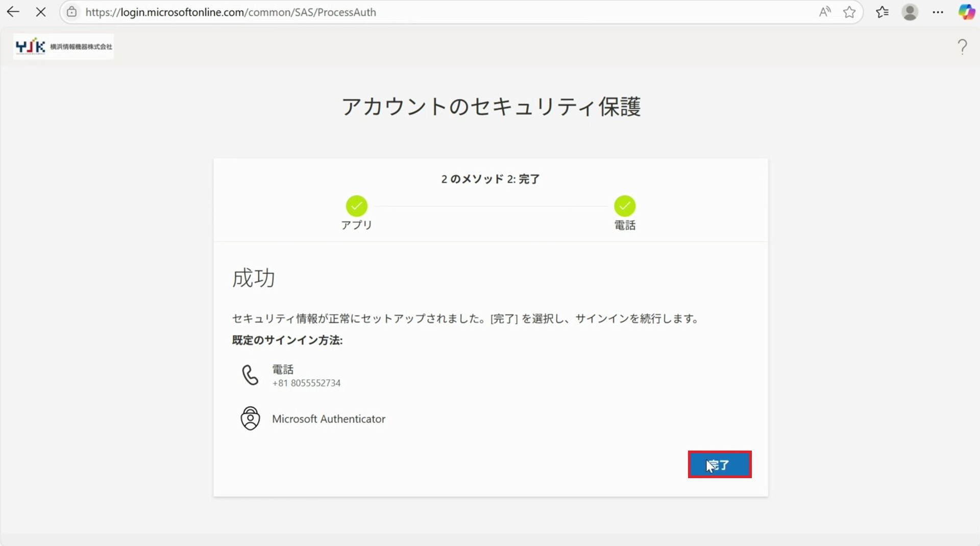
Task: Click the blue 完了 button
Action: (x=719, y=464)
